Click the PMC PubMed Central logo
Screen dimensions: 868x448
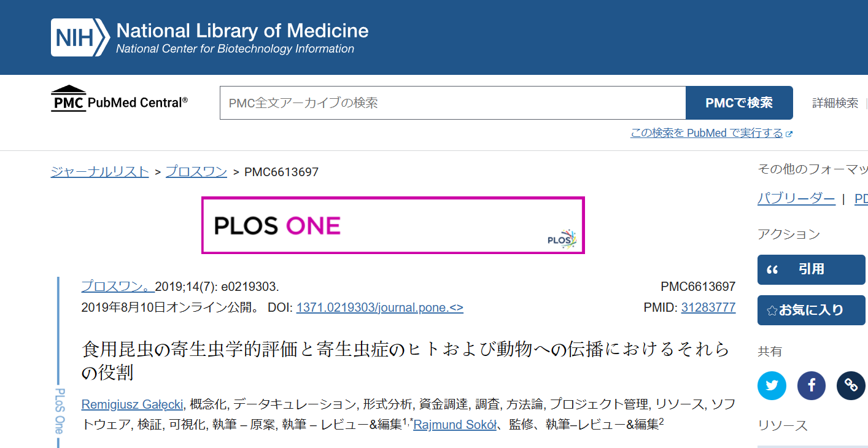120,100
